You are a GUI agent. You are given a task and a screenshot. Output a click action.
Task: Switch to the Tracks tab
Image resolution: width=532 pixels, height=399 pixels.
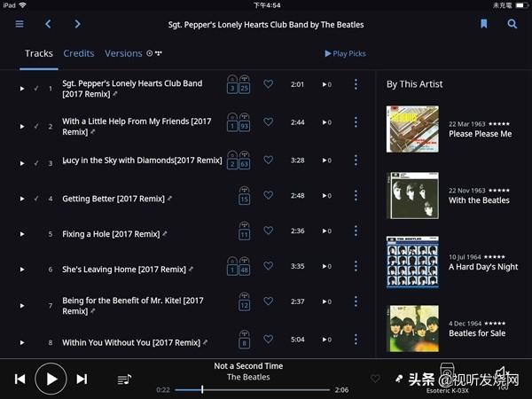(39, 53)
